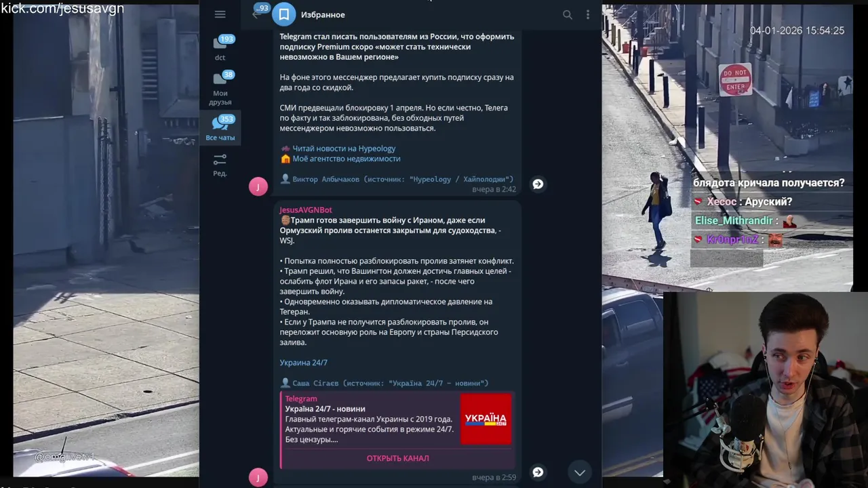Image resolution: width=868 pixels, height=488 pixels.
Task: Search inside the Избранное chat
Action: point(568,15)
